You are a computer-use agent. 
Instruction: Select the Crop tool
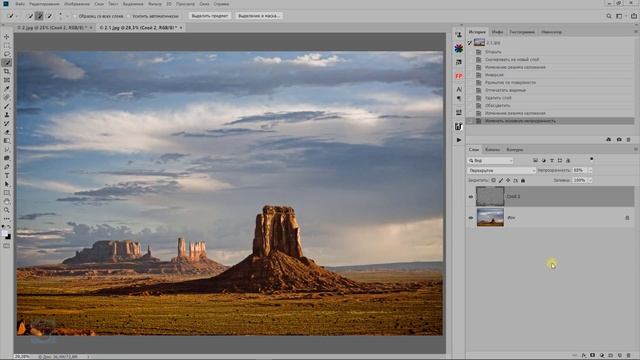[7, 71]
